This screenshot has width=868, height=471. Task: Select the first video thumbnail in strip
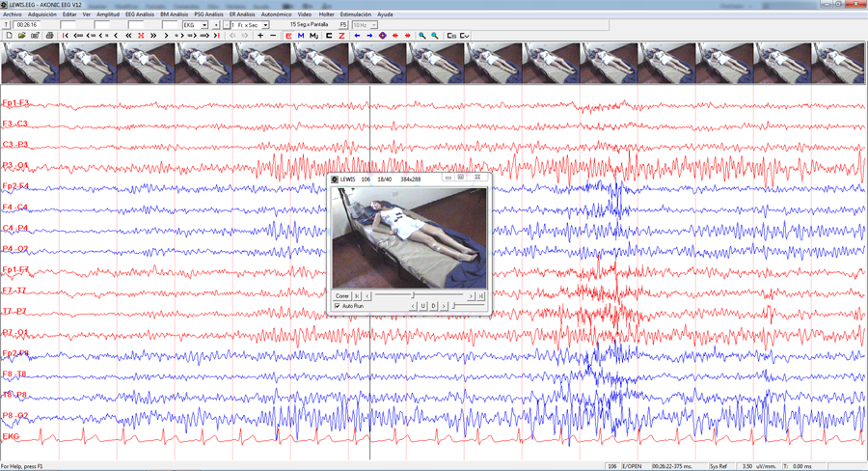click(x=30, y=63)
